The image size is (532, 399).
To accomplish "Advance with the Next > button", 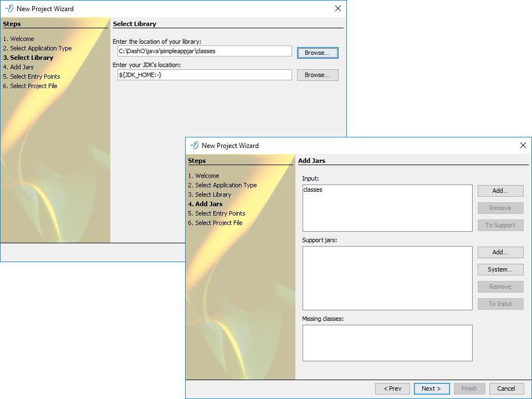I will coord(431,388).
